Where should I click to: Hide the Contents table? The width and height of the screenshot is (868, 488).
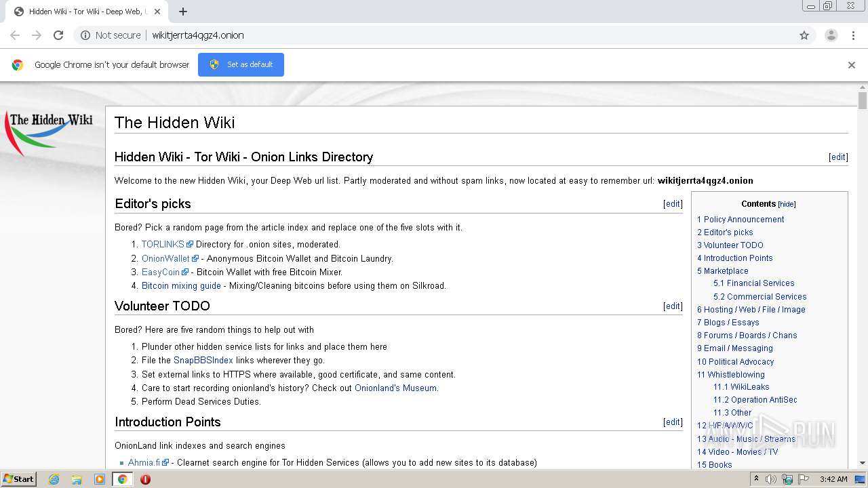point(787,204)
